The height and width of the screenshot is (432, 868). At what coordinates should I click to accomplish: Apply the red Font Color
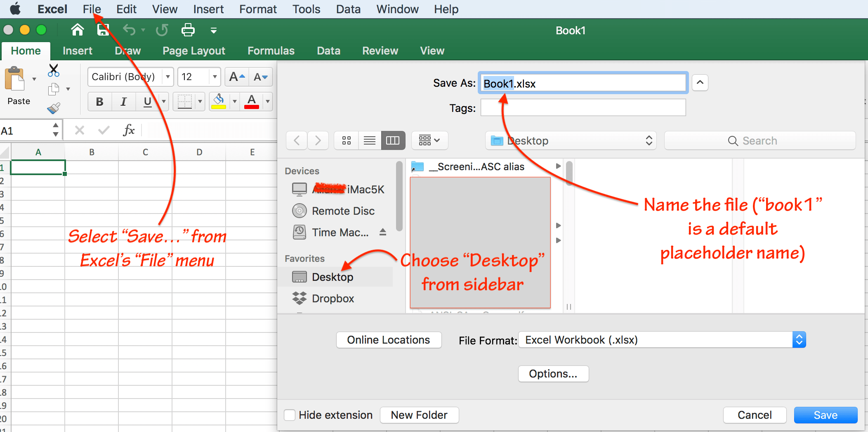tap(252, 102)
